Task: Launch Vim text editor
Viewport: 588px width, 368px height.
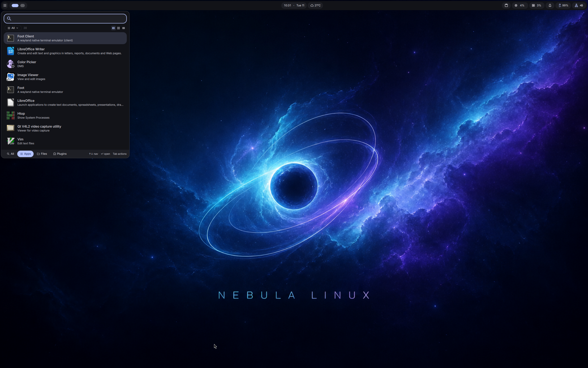Action: coord(65,141)
